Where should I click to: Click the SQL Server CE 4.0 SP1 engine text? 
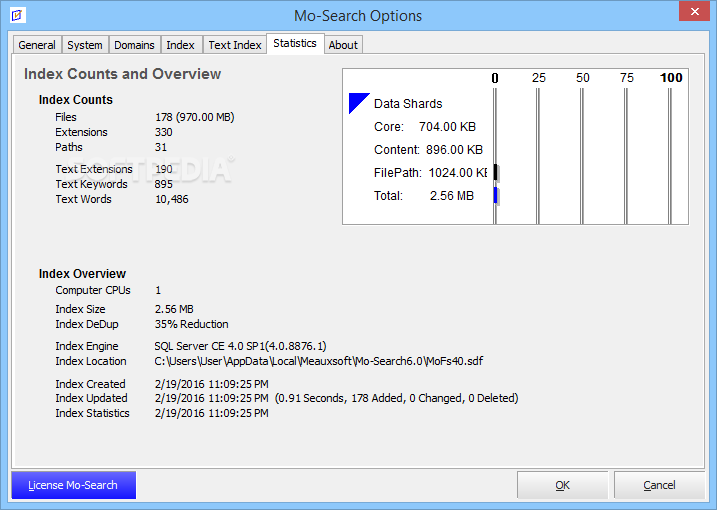click(x=241, y=346)
